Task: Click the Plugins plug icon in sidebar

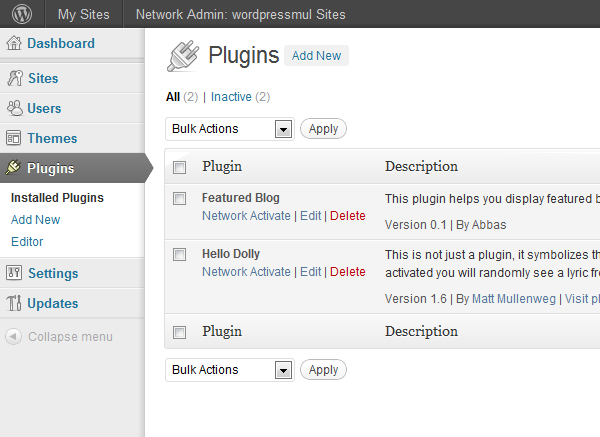Action: (13, 168)
